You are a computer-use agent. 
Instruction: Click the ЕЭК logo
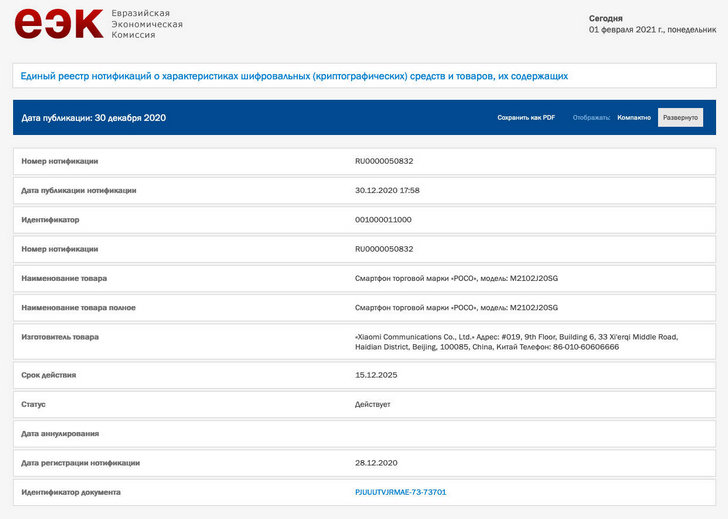(59, 24)
